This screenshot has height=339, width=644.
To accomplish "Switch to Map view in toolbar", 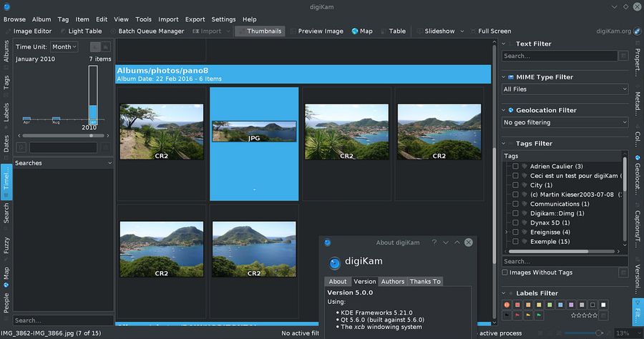I will click(x=362, y=31).
